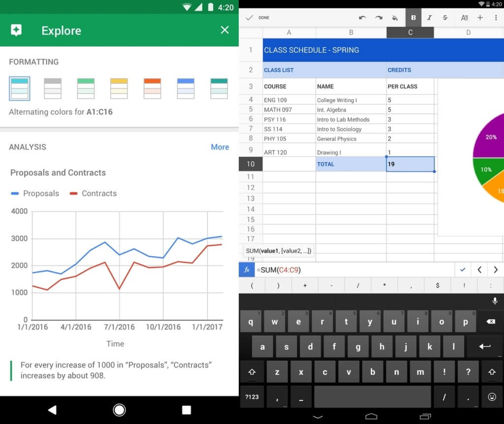Tap the fx function button

point(247,270)
